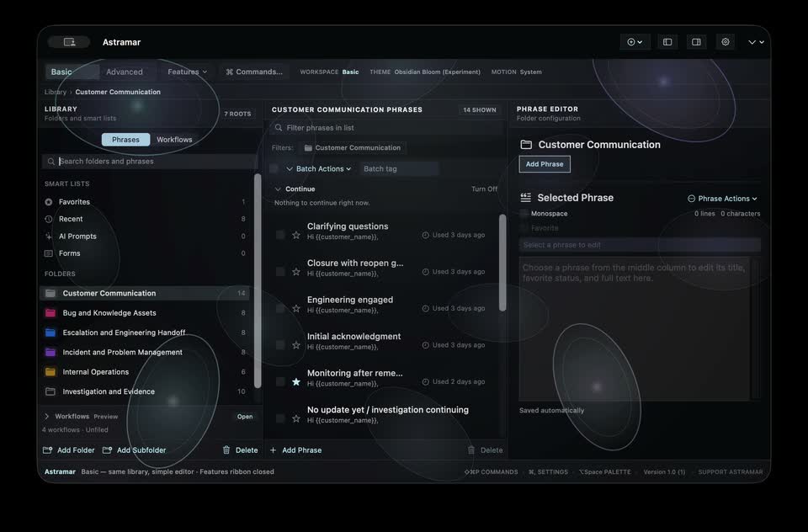
Task: Check the Closure with reopen phrase checkbox
Action: coord(280,271)
